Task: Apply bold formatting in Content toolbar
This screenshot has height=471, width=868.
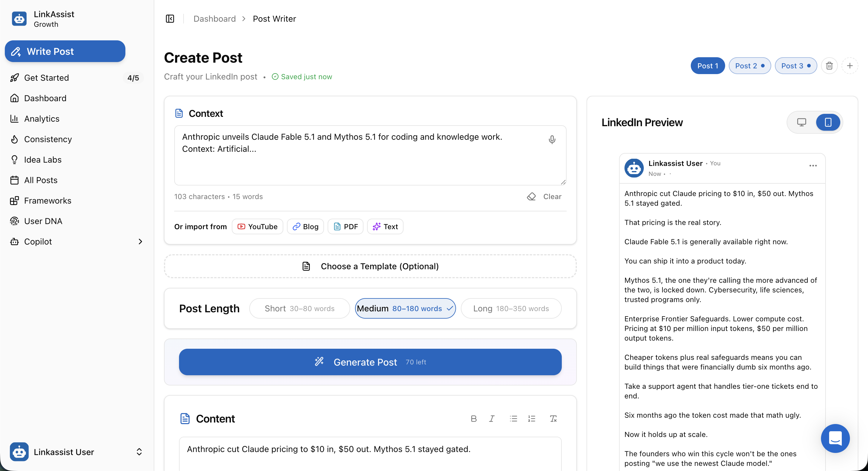Action: pyautogui.click(x=473, y=419)
